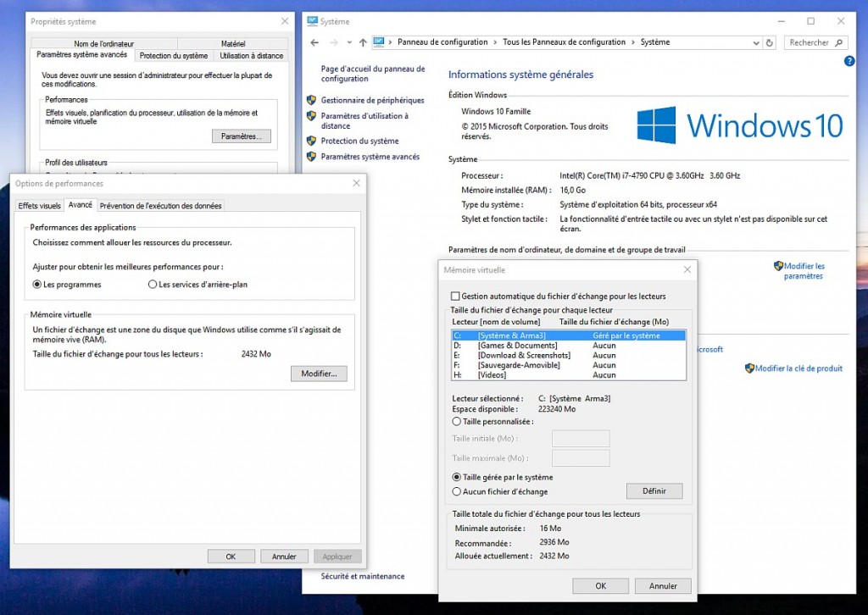Screen dimensions: 868x615
Task: Switch to Prévention de l'exécution des données tab
Action: point(160,206)
